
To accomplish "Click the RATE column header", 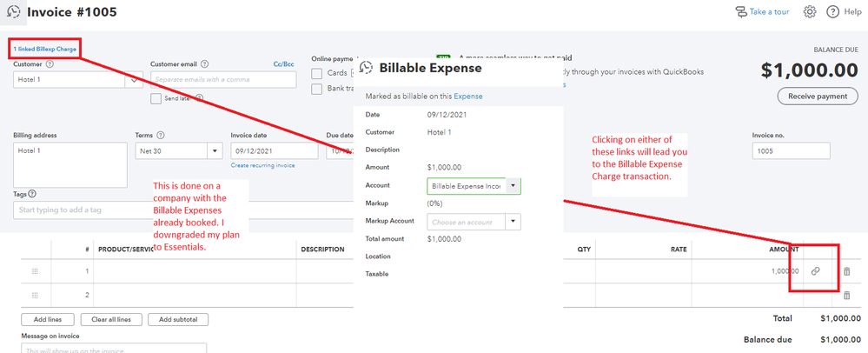I will pyautogui.click(x=678, y=250).
